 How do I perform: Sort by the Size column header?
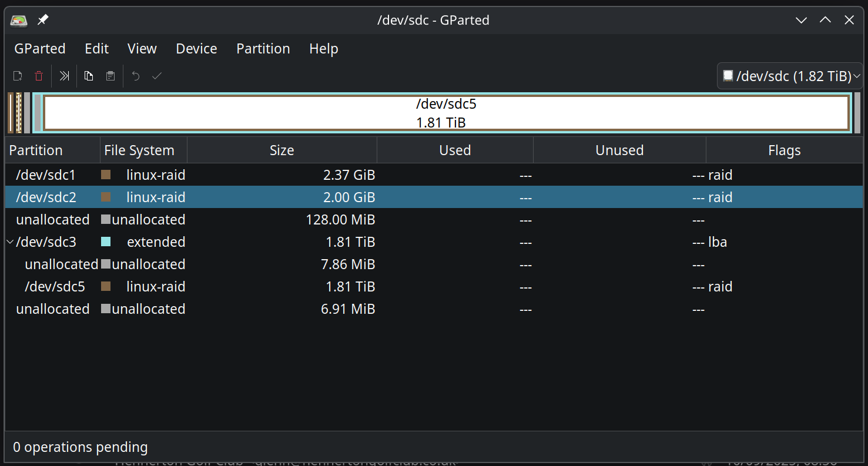[281, 150]
